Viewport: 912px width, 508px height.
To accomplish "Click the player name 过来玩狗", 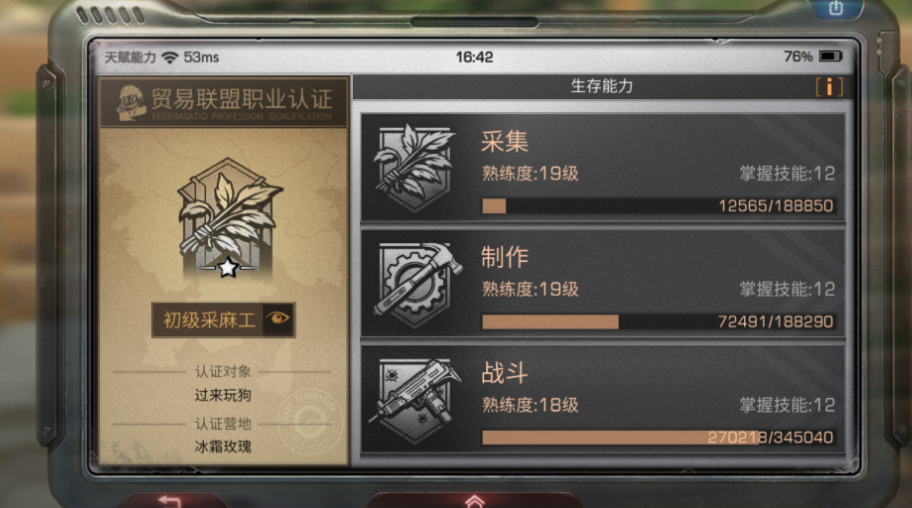I will click(x=223, y=396).
